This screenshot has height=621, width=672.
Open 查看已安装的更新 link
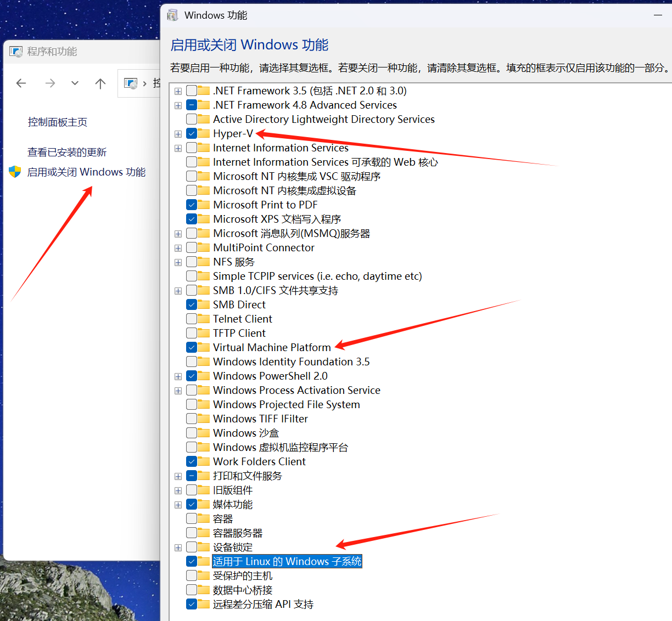(x=67, y=152)
